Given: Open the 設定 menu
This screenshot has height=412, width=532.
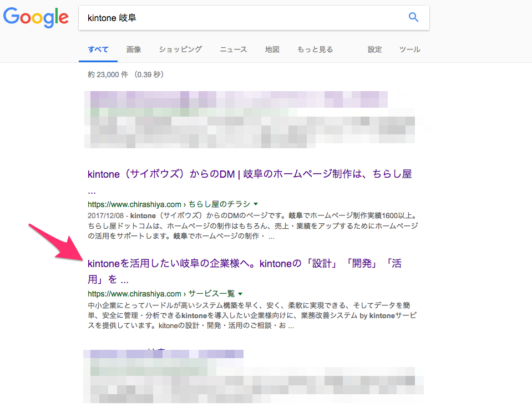Looking at the screenshot, I should [374, 49].
